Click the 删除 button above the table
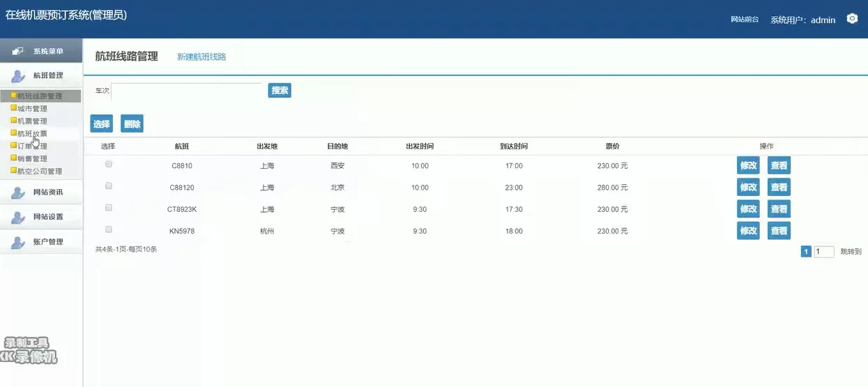868x387 pixels. click(132, 124)
